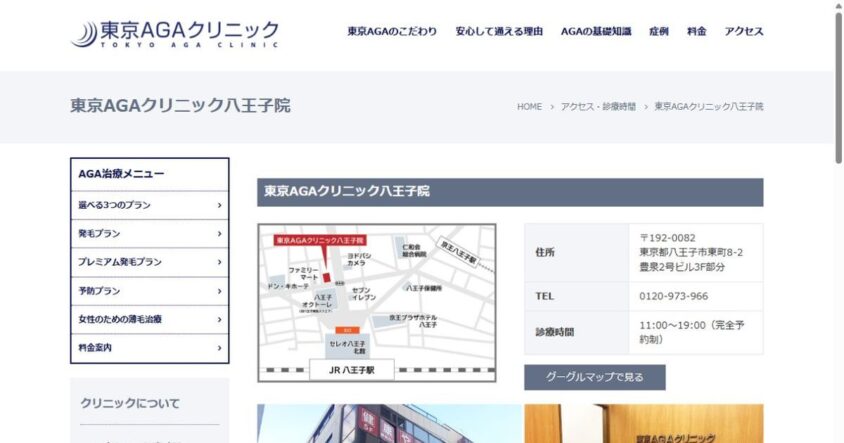This screenshot has height=443, width=844.
Task: Click the clinic access map image
Action: [x=377, y=303]
